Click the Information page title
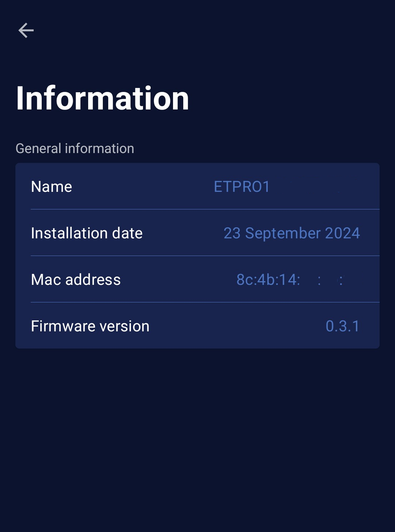The image size is (395, 532). point(102,98)
